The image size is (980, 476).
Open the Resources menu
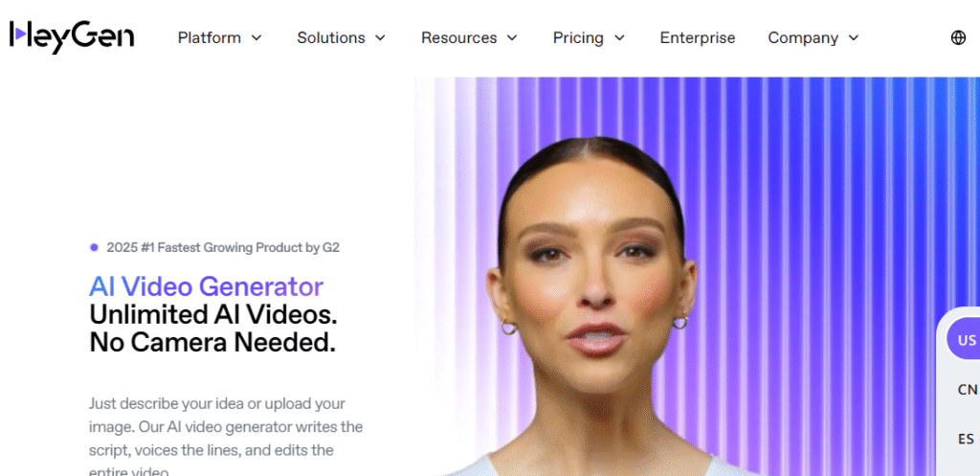click(458, 37)
